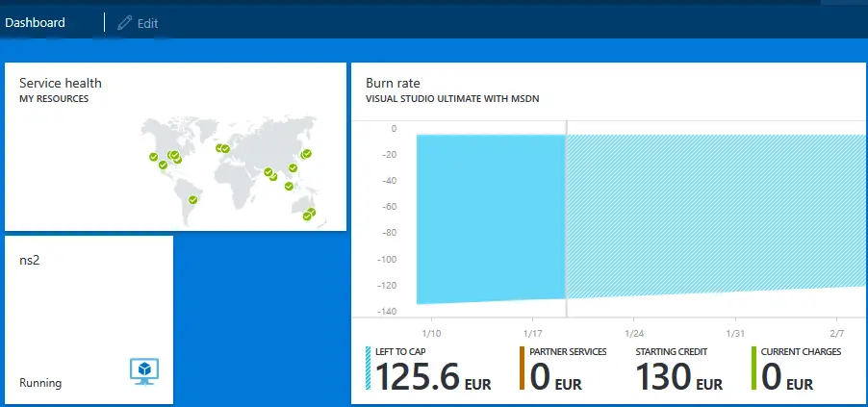
Task: Click the 1/10 date axis label
Action: pos(431,334)
